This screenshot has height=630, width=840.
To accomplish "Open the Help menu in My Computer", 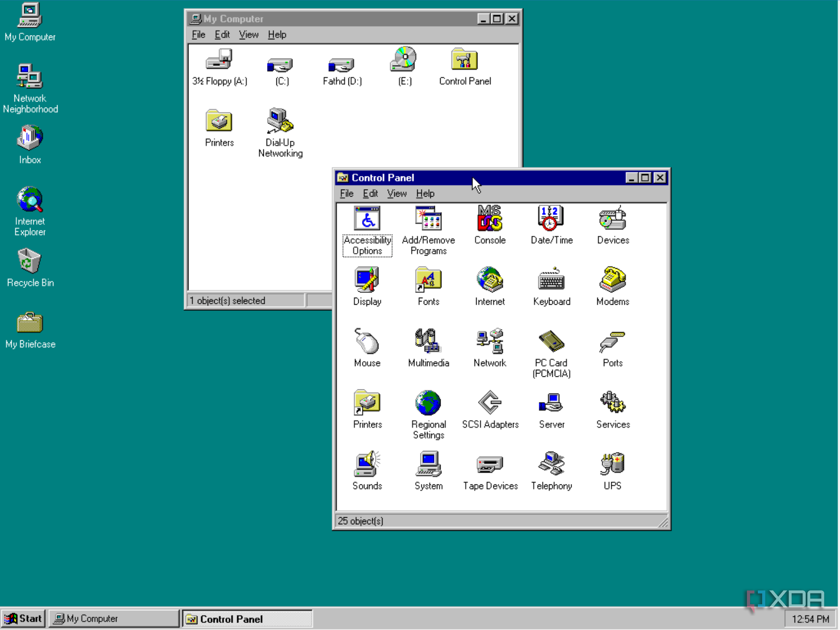I will [x=277, y=34].
